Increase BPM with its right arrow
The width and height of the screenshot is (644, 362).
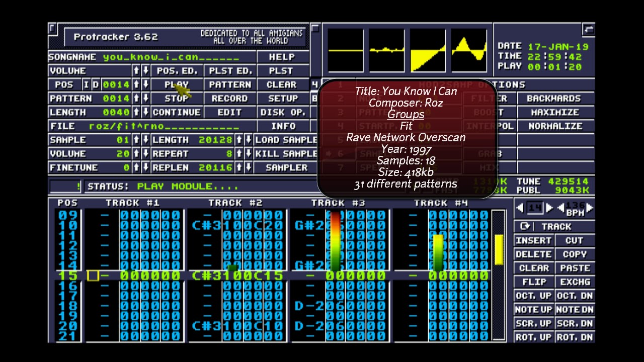click(x=590, y=208)
